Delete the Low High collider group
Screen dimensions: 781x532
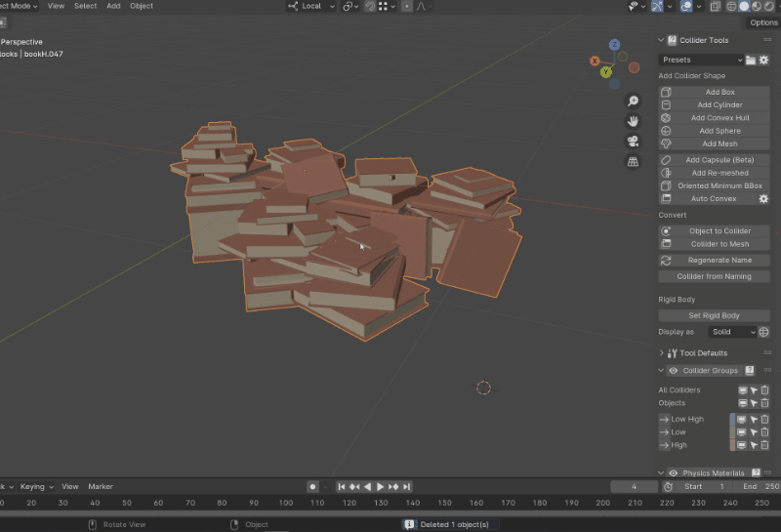pyautogui.click(x=765, y=420)
